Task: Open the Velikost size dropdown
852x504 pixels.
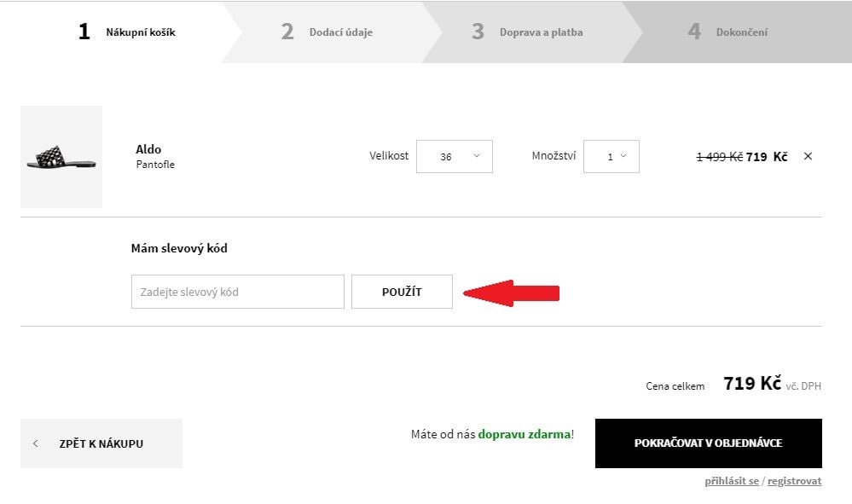Action: [x=455, y=156]
